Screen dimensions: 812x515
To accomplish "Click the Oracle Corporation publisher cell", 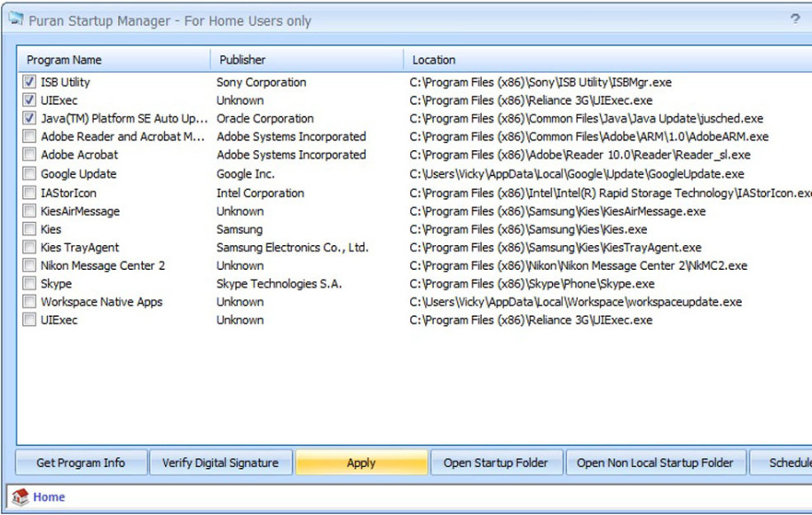I will pyautogui.click(x=265, y=118).
